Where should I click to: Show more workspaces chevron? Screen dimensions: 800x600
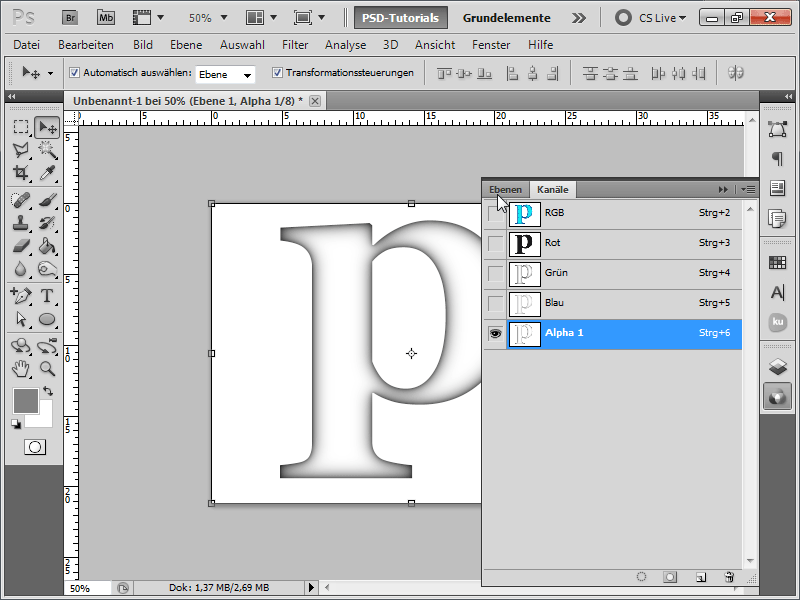pyautogui.click(x=579, y=18)
